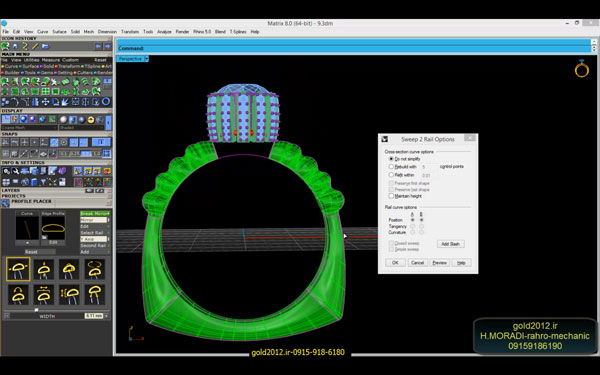Select the Rebuild with radio option
Image resolution: width=600 pixels, height=375 pixels.
(x=391, y=166)
